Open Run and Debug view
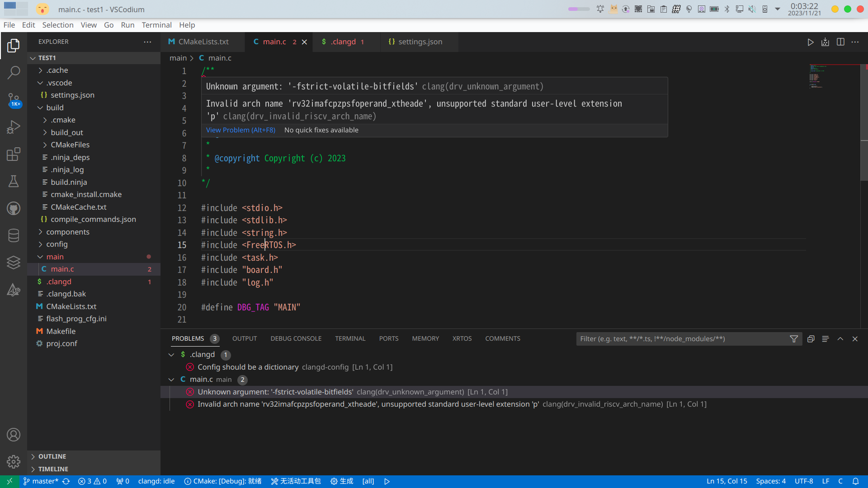The width and height of the screenshot is (868, 488). (x=14, y=127)
